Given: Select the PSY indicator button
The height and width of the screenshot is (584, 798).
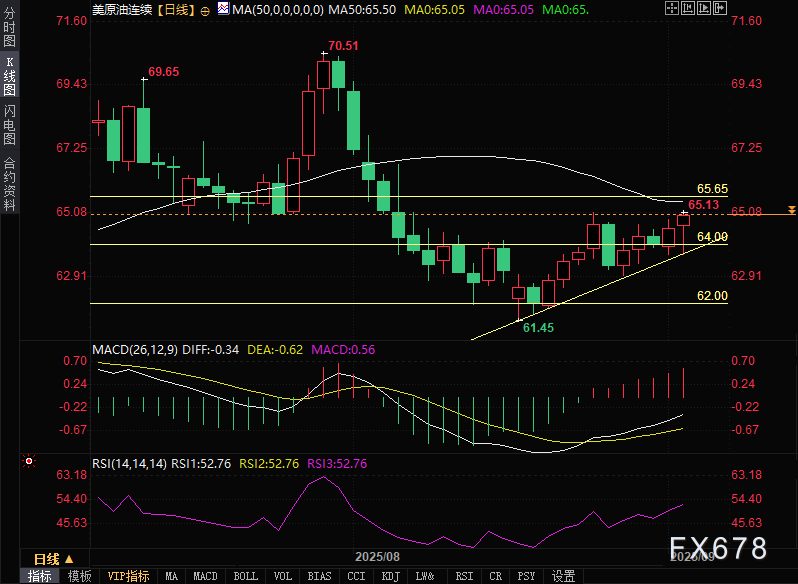Looking at the screenshot, I should (x=526, y=576).
